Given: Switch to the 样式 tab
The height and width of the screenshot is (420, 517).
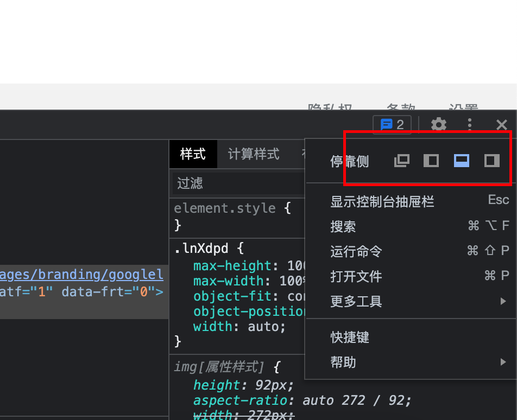Looking at the screenshot, I should 193,154.
